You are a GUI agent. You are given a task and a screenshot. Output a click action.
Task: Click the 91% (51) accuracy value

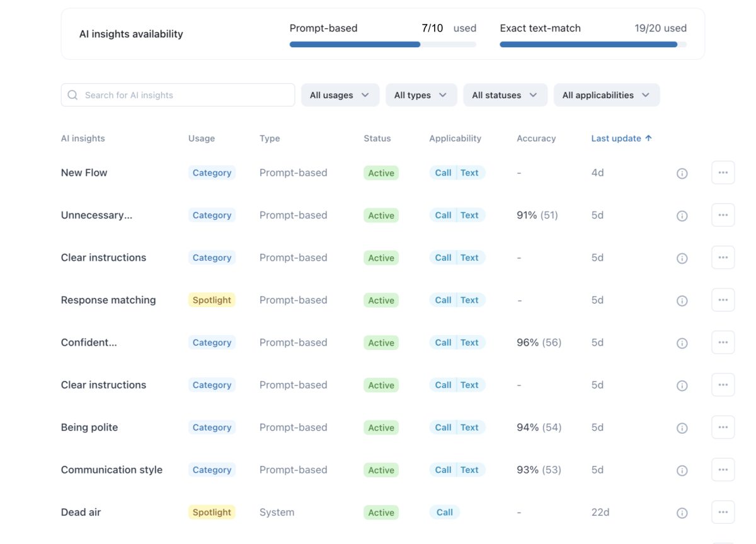coord(537,215)
